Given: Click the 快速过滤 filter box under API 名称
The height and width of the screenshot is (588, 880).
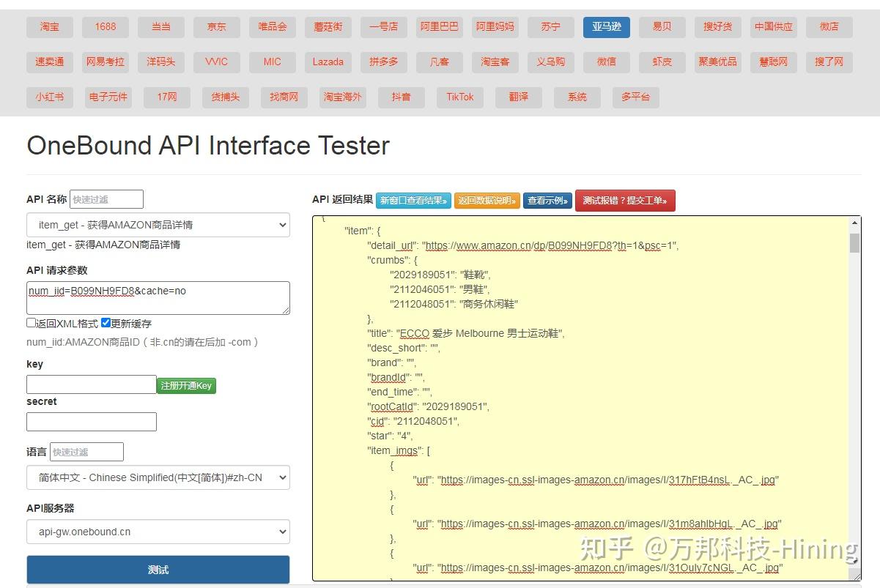Looking at the screenshot, I should 106,198.
